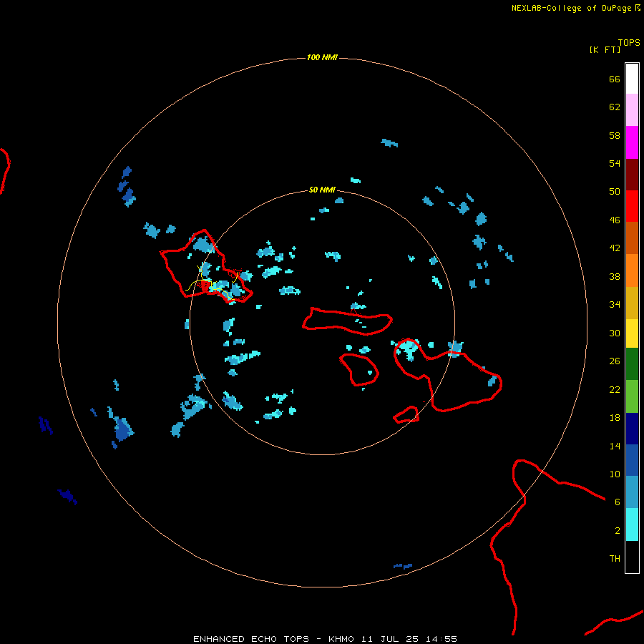Click the orange swatch near 38

click(632, 270)
